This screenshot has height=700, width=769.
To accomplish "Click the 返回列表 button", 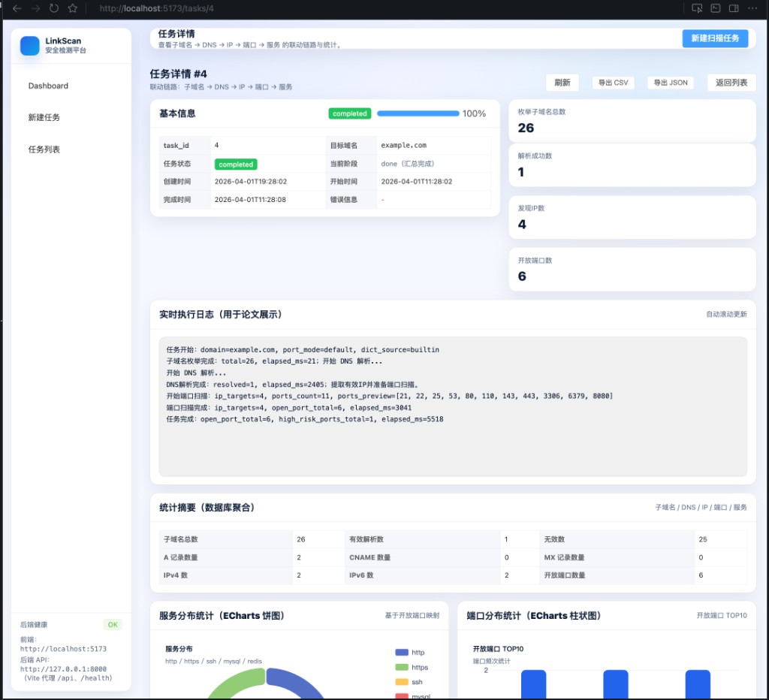I will coord(731,83).
